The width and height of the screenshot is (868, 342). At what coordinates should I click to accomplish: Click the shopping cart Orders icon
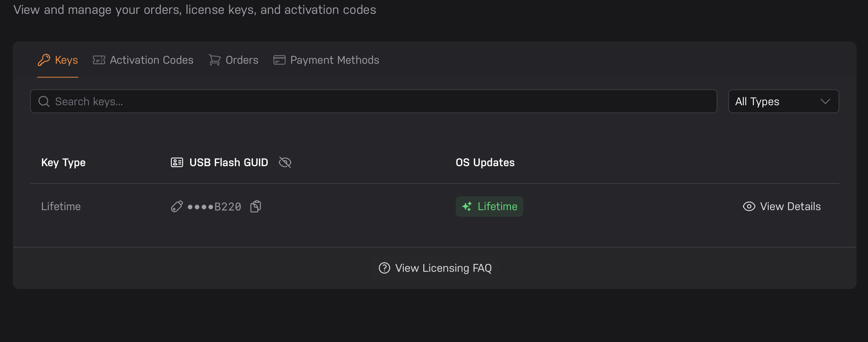coord(215,60)
